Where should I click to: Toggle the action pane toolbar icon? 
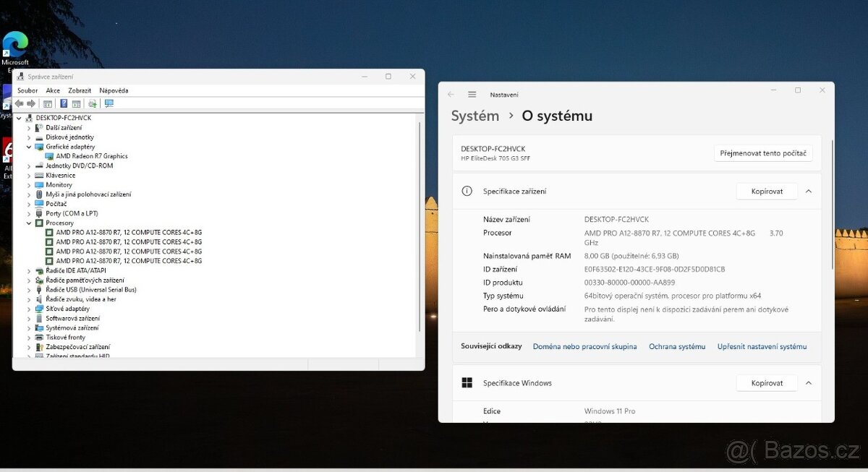coord(76,103)
